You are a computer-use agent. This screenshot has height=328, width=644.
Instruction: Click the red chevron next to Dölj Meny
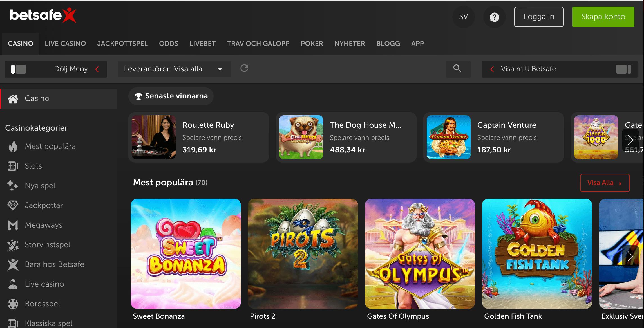tap(97, 69)
